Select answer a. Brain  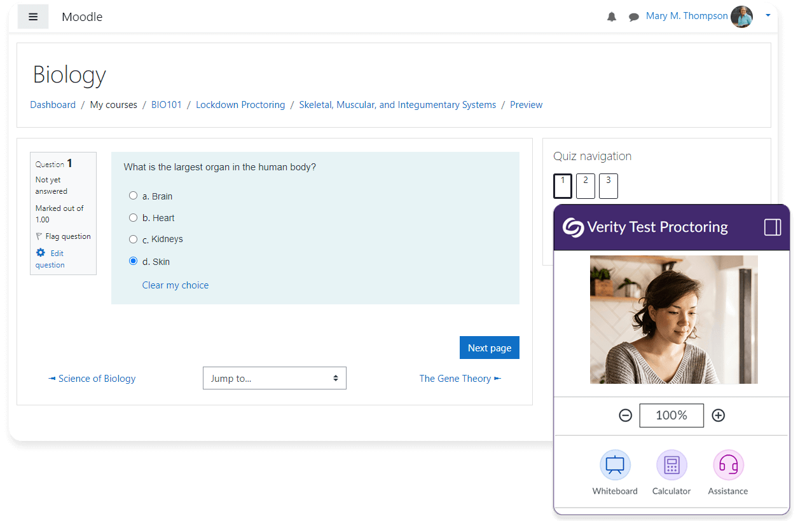(133, 195)
